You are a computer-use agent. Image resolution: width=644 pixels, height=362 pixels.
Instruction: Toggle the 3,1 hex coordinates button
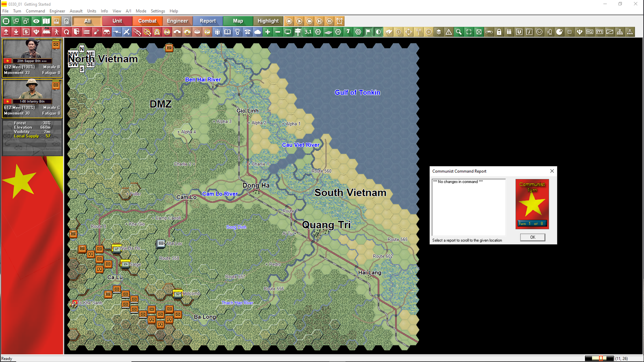point(308,32)
